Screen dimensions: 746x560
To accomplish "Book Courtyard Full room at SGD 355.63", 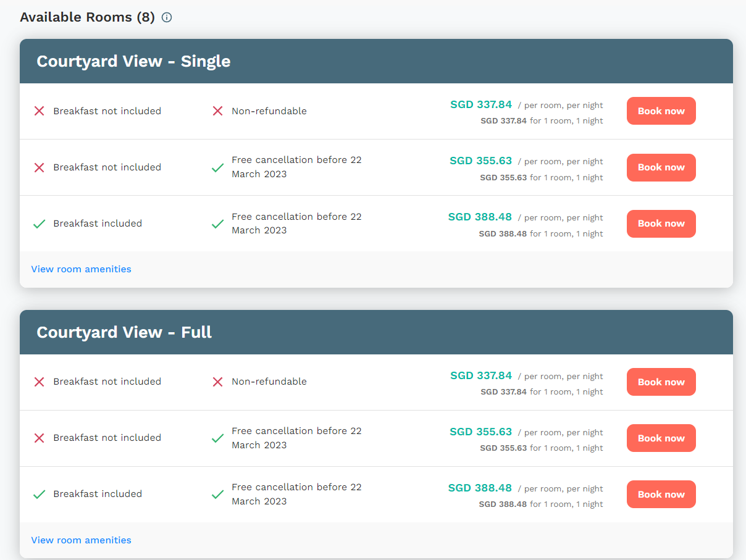I will point(661,438).
